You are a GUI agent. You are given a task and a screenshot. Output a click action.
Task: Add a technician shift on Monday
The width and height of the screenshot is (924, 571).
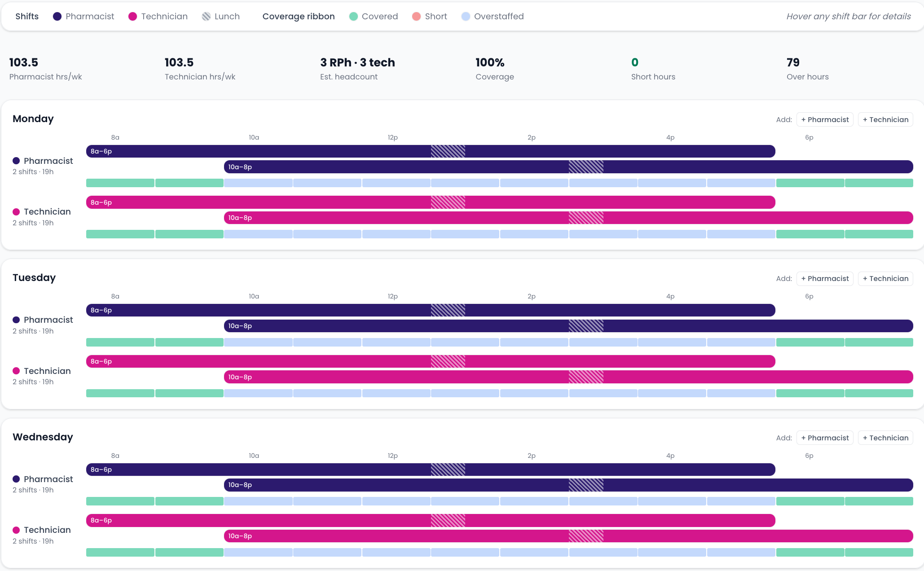point(885,119)
